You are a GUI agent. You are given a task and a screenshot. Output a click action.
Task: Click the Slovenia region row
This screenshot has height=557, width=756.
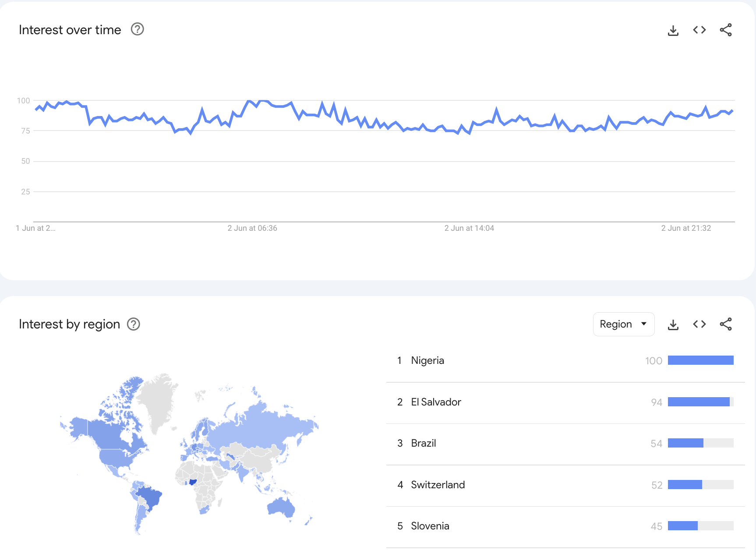[x=430, y=526]
